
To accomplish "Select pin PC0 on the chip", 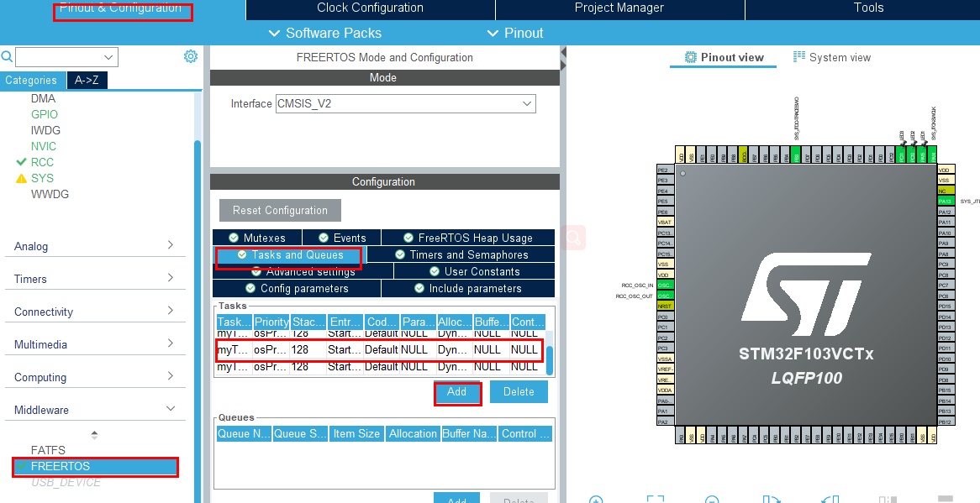I will (x=664, y=317).
